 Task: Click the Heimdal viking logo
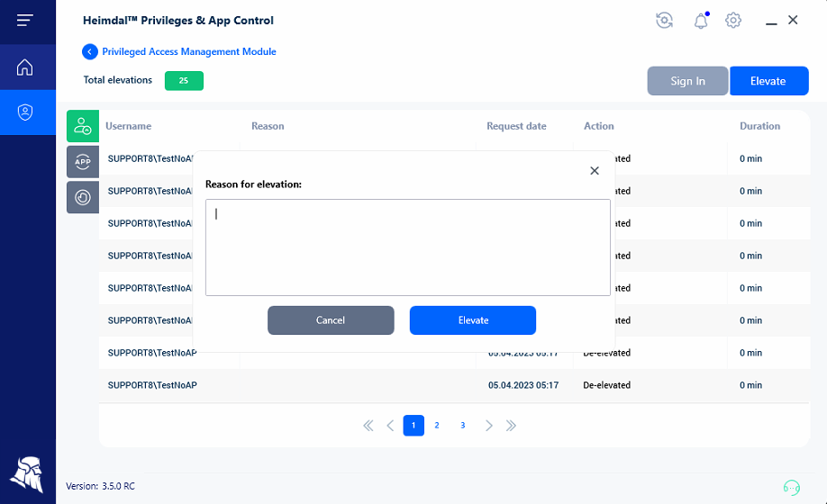(27, 474)
